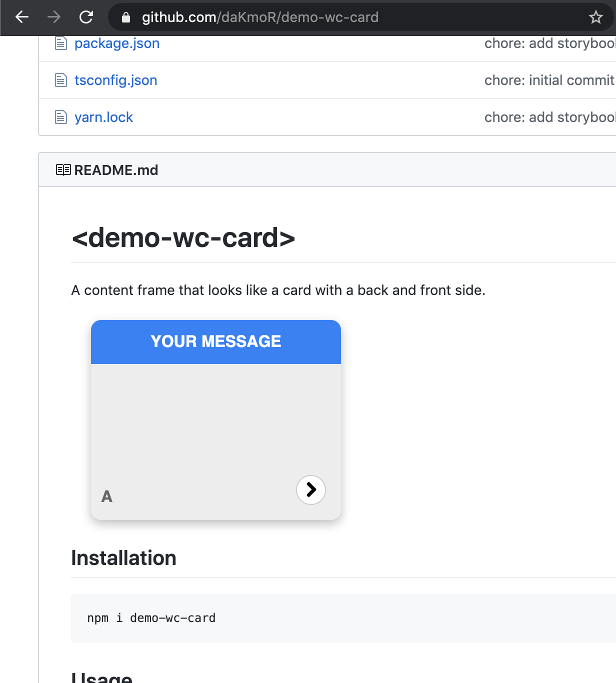Click the README.md book icon
The image size is (616, 683).
(63, 170)
